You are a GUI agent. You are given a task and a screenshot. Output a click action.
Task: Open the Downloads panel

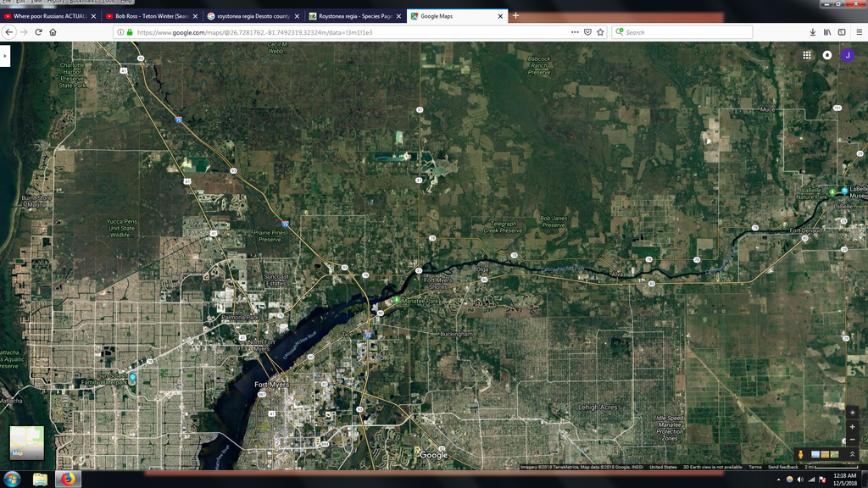(813, 32)
